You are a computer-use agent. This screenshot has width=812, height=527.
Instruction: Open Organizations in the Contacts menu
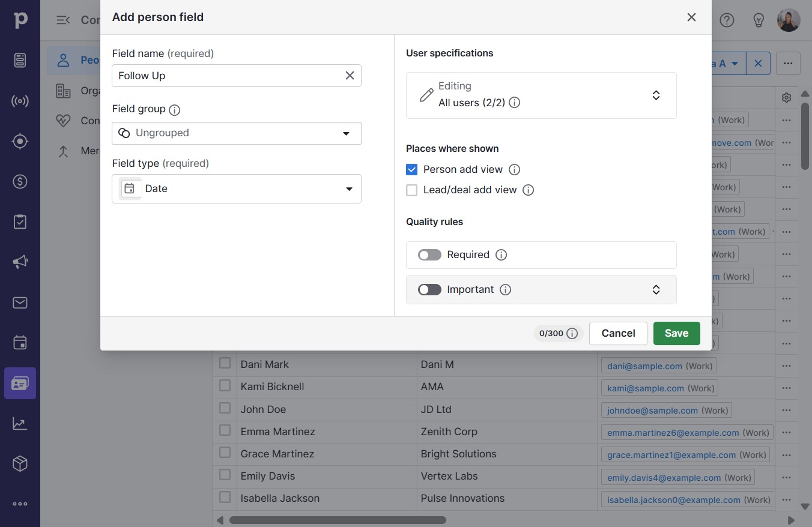74,91
